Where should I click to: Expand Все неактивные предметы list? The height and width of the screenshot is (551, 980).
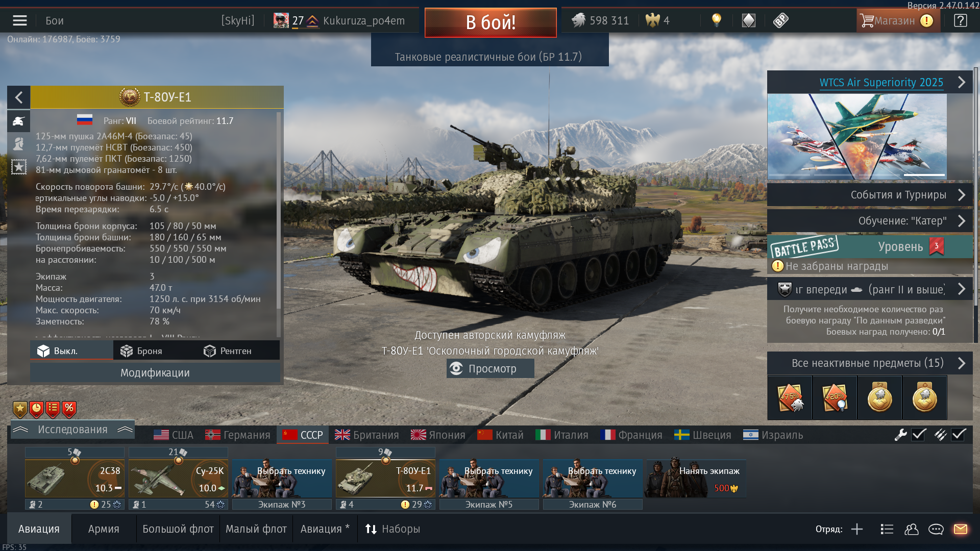coord(870,363)
